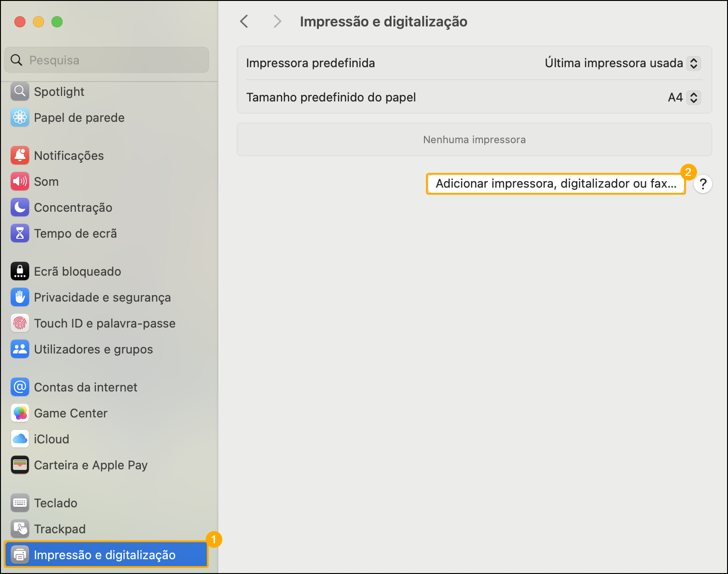Click the Utilizadores e grupos people icon
This screenshot has height=574, width=728.
(20, 349)
